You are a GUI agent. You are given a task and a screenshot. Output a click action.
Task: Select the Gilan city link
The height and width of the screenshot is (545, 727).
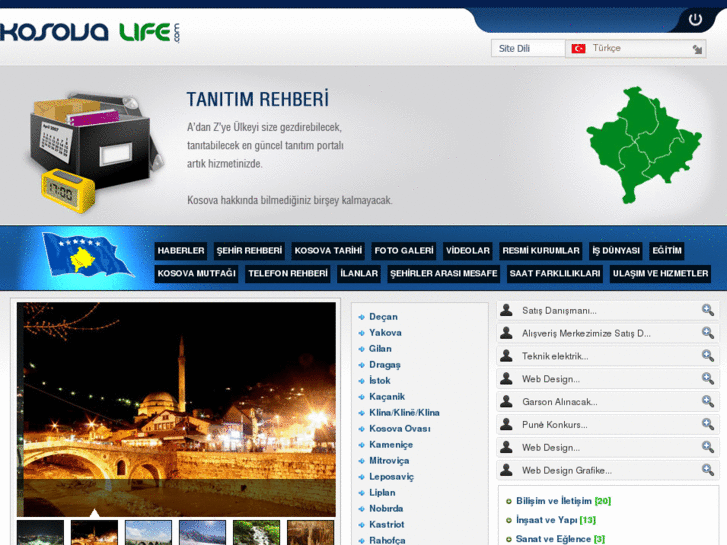[x=380, y=348]
